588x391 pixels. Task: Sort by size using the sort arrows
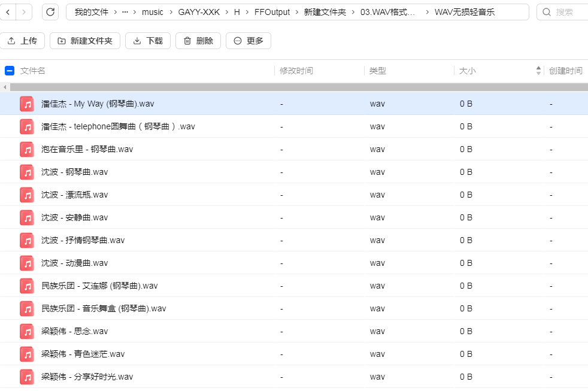[x=538, y=71]
